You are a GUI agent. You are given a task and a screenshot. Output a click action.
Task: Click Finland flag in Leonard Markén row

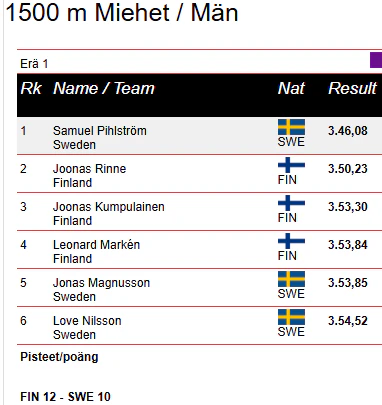pos(291,241)
